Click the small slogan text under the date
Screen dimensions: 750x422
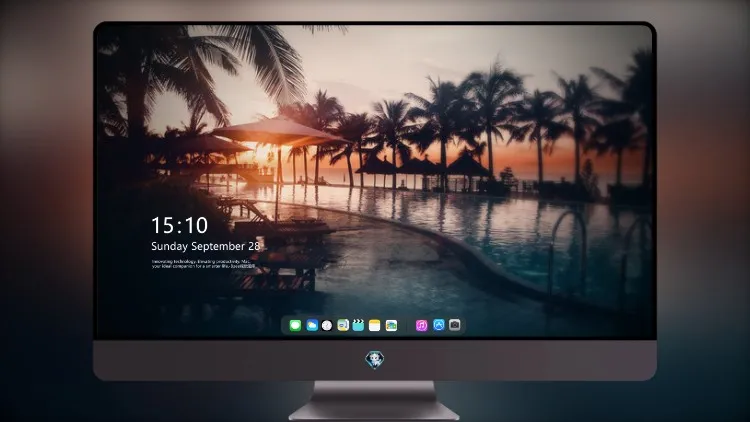point(203,264)
